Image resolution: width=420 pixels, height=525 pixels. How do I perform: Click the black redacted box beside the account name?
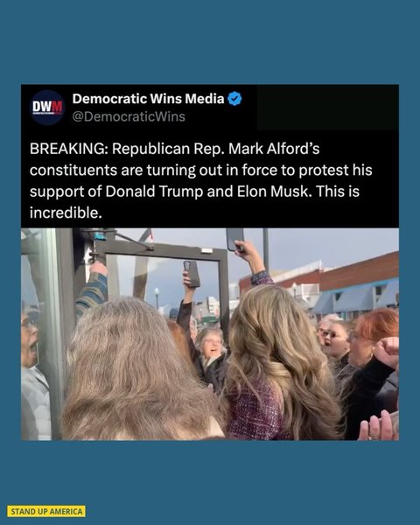point(328,108)
